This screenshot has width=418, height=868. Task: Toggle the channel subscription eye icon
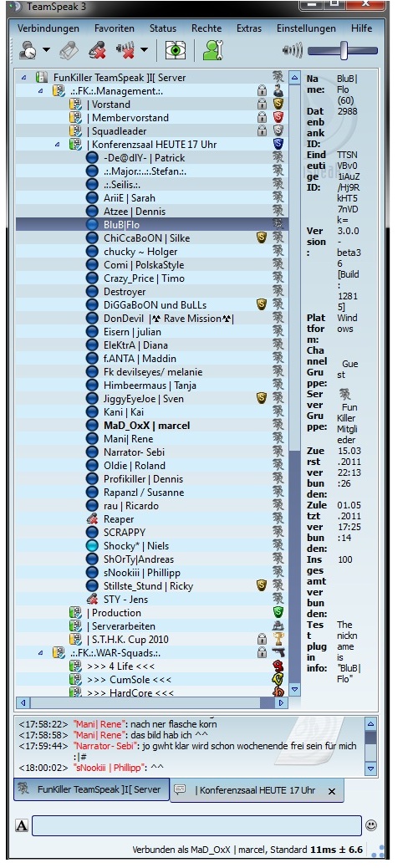176,50
